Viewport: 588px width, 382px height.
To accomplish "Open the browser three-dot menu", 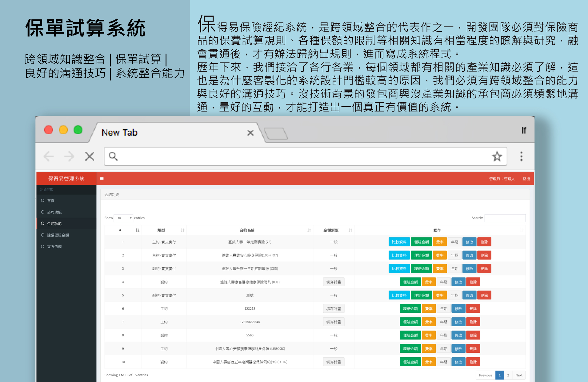I will coord(521,156).
